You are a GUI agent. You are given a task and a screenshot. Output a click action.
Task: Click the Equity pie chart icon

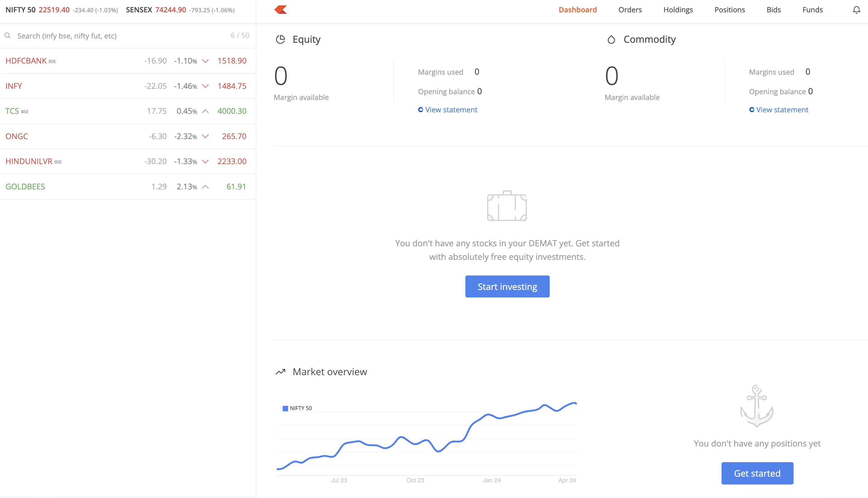(x=280, y=39)
